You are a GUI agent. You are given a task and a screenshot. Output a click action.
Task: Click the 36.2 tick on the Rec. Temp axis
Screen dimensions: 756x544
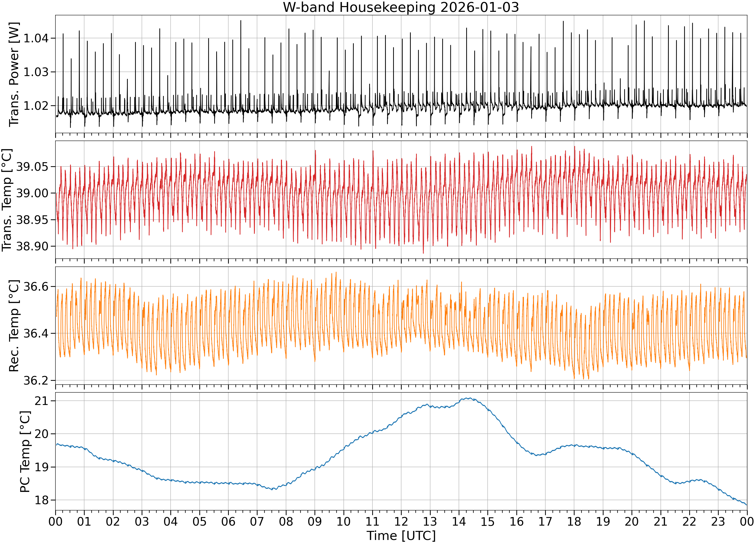pyautogui.click(x=36, y=381)
